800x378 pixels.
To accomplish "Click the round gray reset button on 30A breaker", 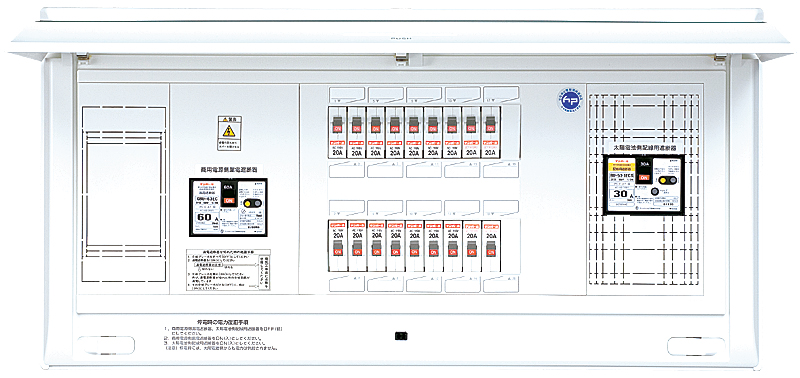I will pyautogui.click(x=654, y=192).
